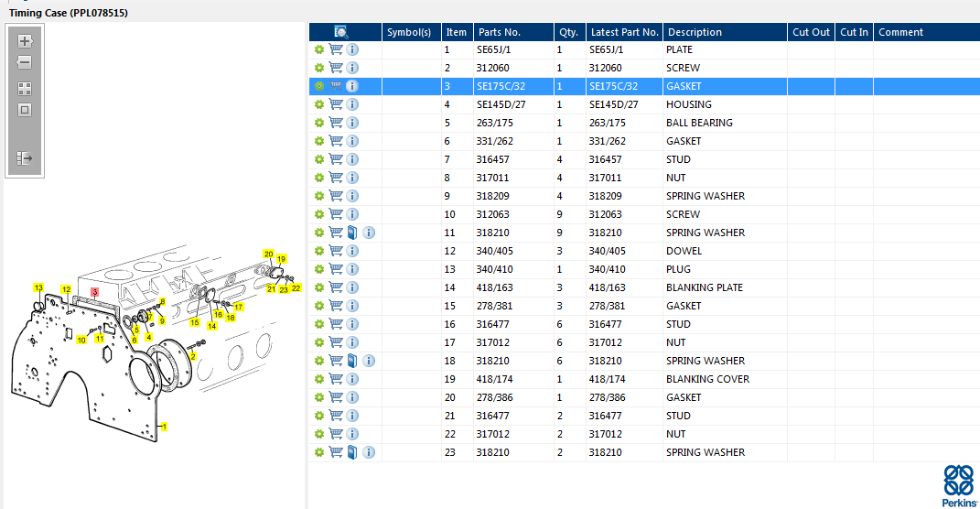Click gear icon for PLUG 340/410
This screenshot has width=980, height=509.
point(319,269)
